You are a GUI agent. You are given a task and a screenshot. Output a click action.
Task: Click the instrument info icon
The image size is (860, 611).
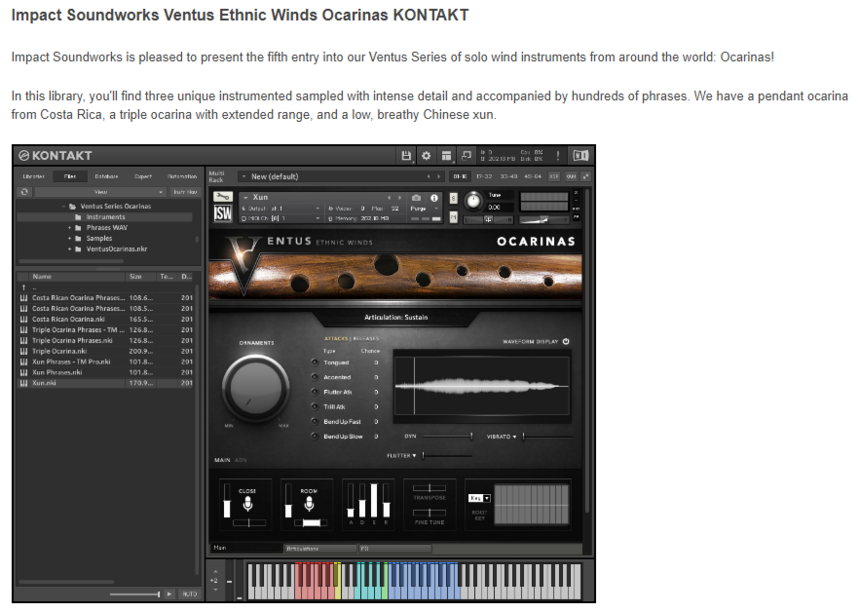[434, 198]
